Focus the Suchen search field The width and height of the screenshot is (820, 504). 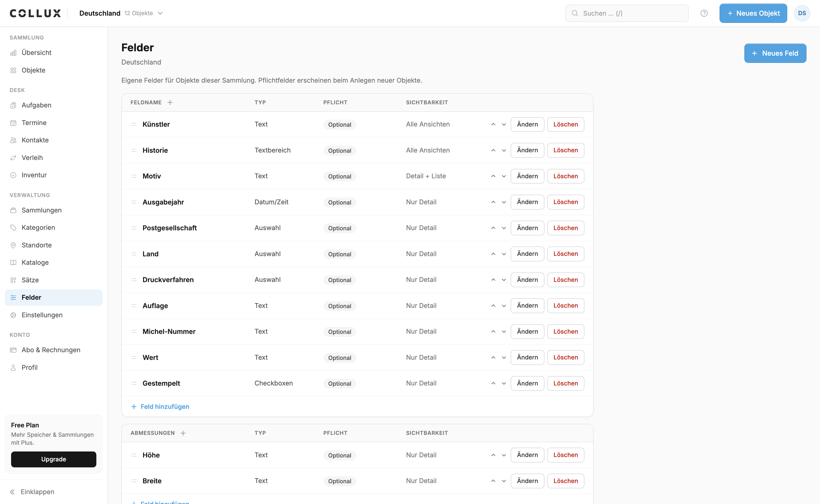pos(627,13)
